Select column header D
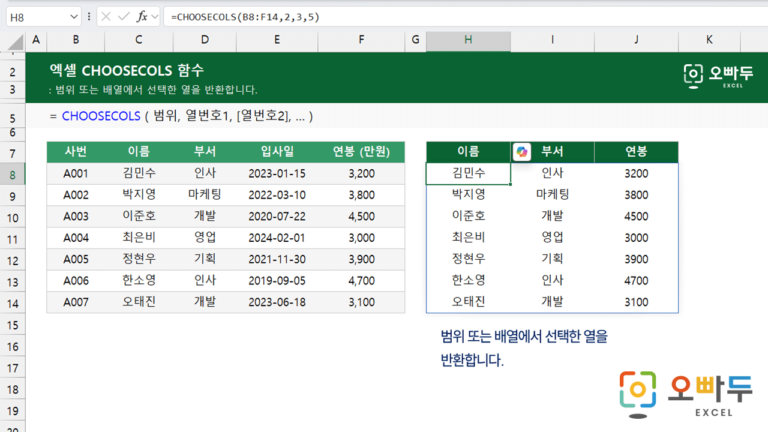The image size is (768, 432). [x=205, y=40]
